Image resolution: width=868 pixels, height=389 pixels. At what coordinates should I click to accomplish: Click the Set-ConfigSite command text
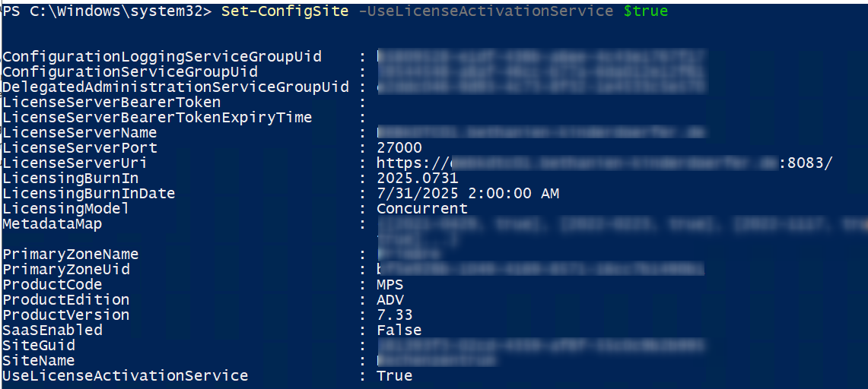tap(285, 11)
